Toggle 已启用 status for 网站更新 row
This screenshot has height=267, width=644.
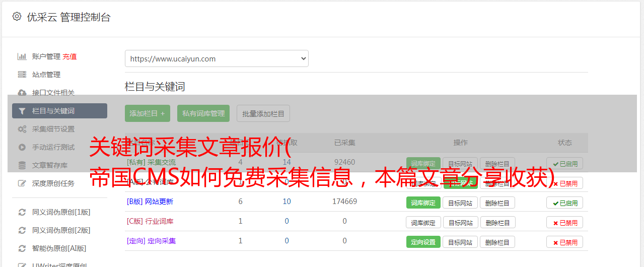pyautogui.click(x=565, y=203)
